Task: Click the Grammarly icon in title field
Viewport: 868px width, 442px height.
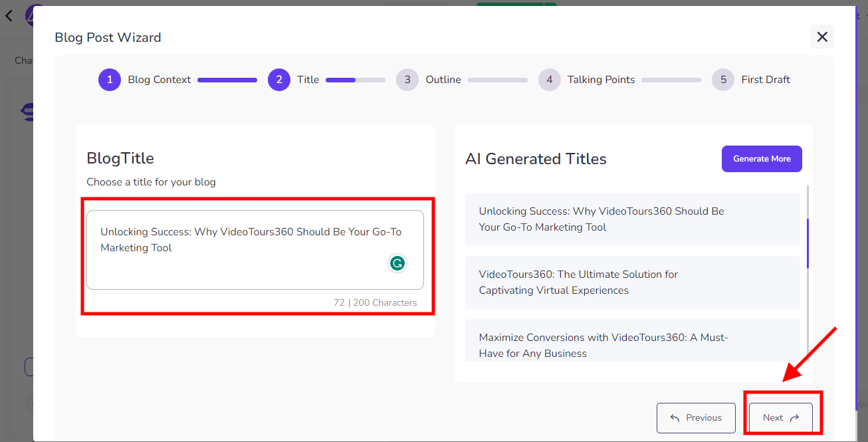Action: point(397,263)
